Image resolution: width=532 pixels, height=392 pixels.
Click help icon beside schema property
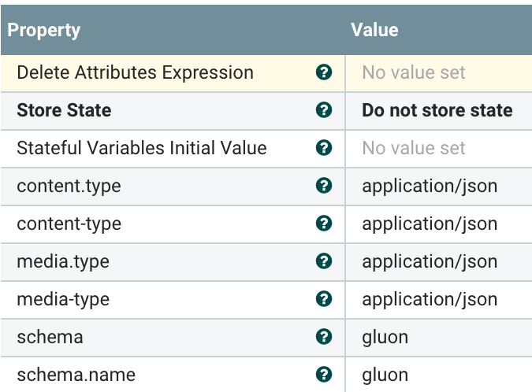[323, 337]
